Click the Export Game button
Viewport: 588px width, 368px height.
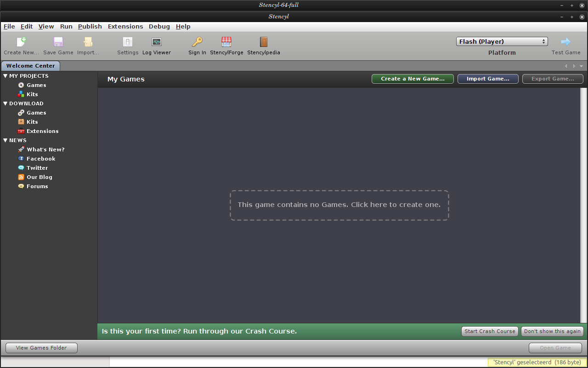[553, 79]
